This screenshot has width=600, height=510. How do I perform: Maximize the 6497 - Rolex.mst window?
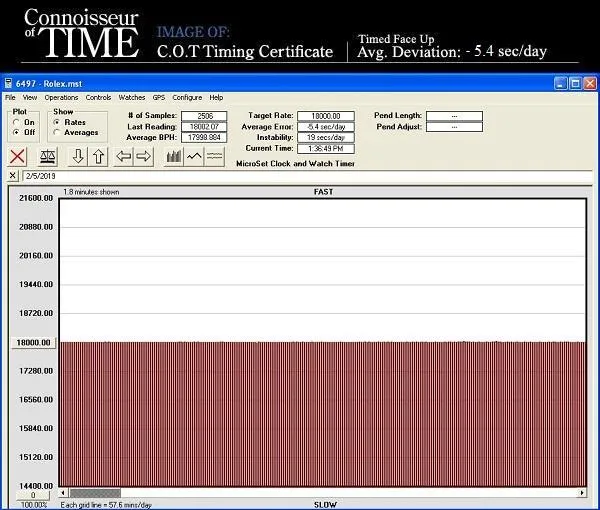point(575,83)
